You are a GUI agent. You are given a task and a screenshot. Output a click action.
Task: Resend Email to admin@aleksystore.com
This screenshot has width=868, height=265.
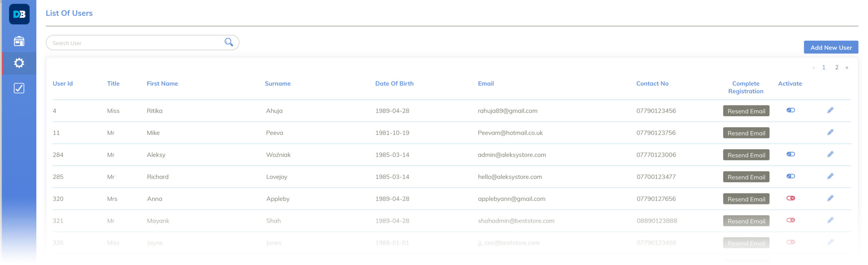(746, 155)
